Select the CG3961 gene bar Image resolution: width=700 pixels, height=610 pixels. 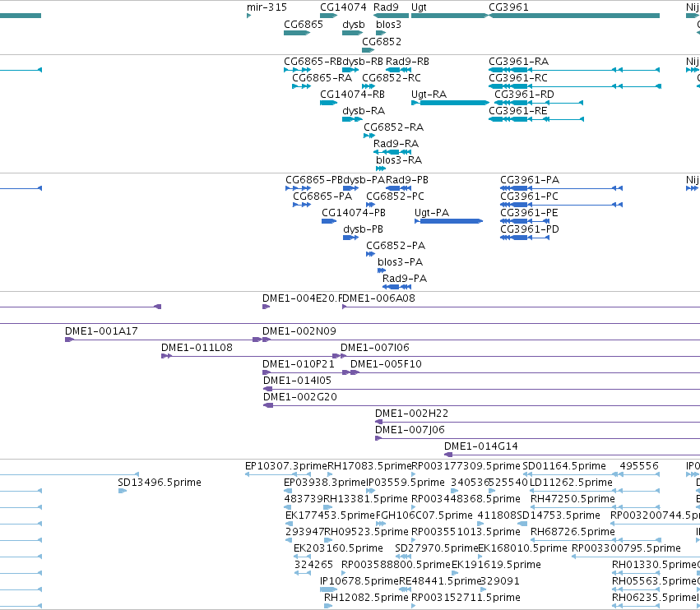pos(574,16)
